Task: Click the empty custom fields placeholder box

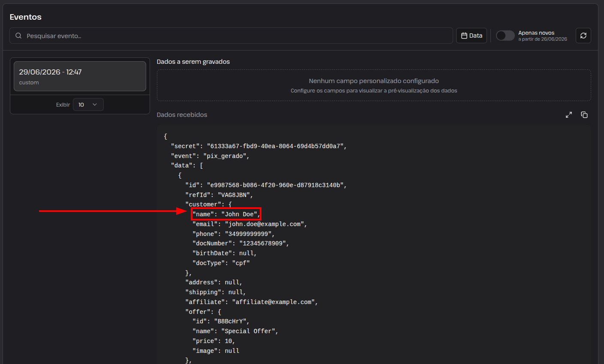Action: click(374, 85)
